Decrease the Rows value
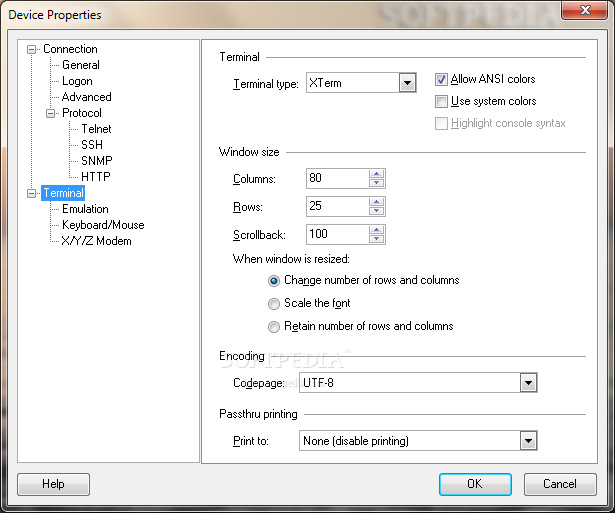 pos(377,211)
